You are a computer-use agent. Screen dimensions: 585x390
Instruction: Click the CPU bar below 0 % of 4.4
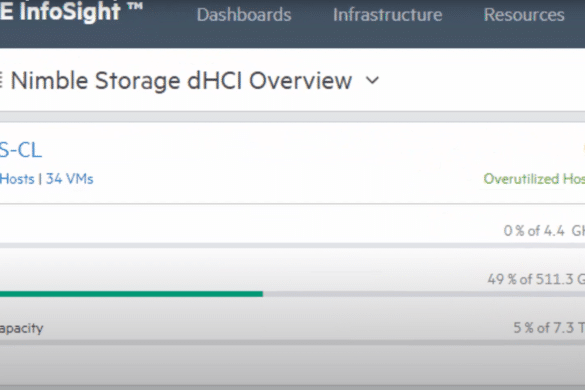pos(292,246)
